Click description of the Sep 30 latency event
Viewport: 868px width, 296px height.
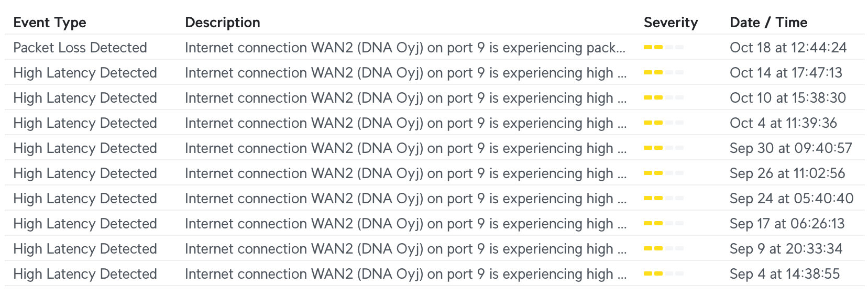[405, 148]
